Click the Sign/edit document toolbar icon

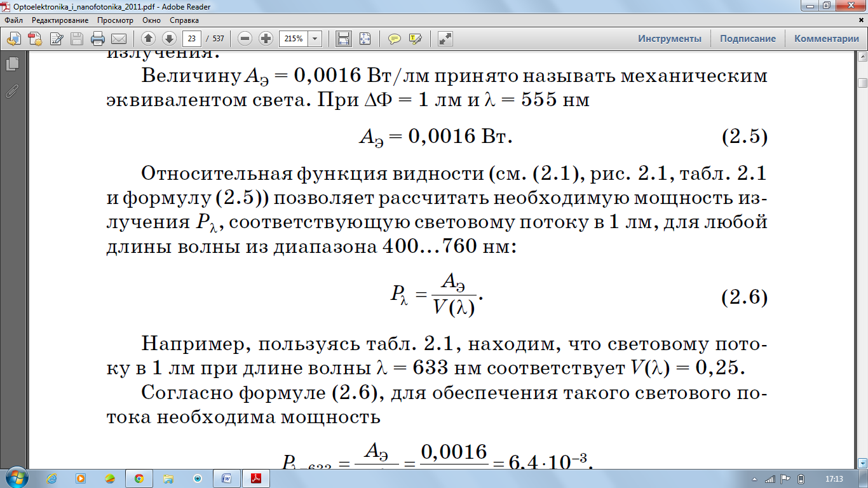pos(57,39)
